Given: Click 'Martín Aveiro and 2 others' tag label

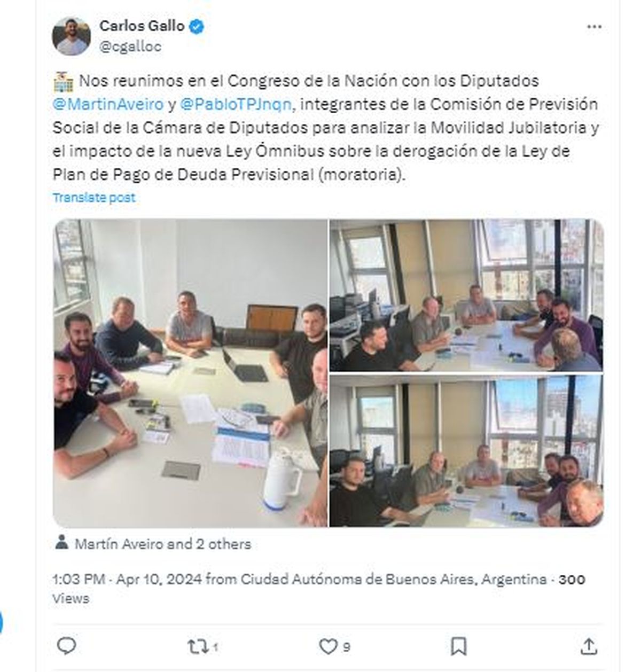Looking at the screenshot, I should pos(162,544).
